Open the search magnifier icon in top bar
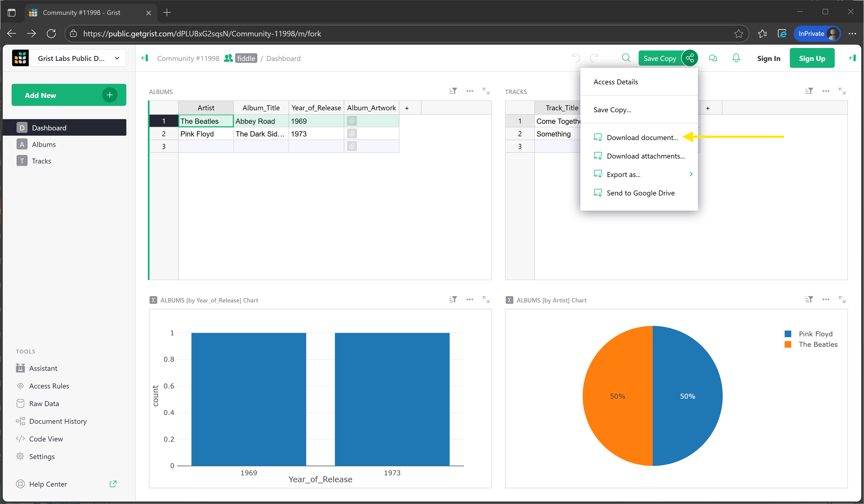Image resolution: width=864 pixels, height=504 pixels. 626,58
